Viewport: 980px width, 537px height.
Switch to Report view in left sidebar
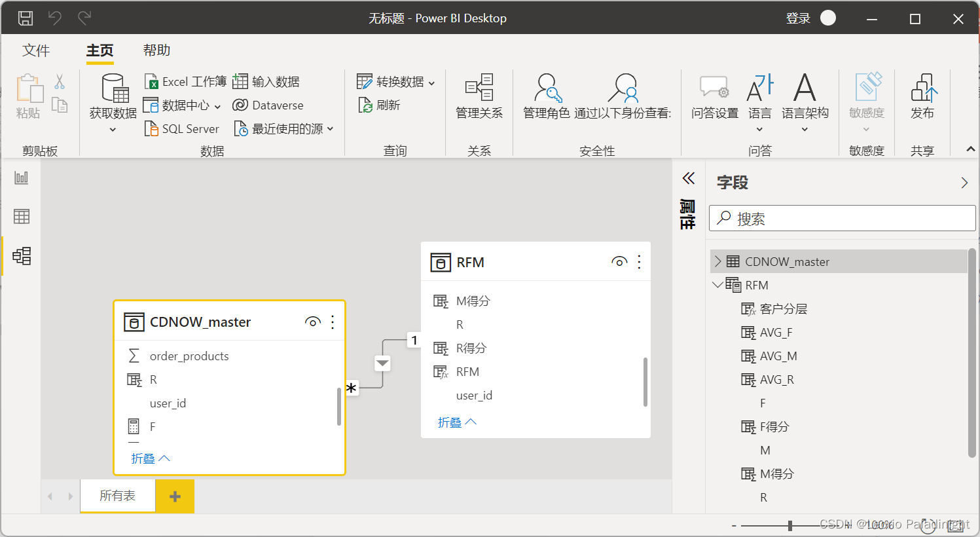pyautogui.click(x=22, y=177)
